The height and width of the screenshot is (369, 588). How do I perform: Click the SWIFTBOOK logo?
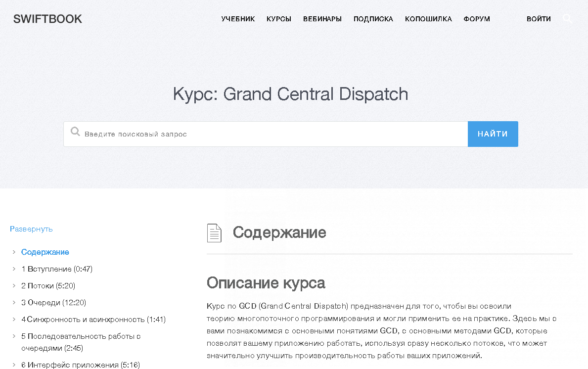point(47,19)
